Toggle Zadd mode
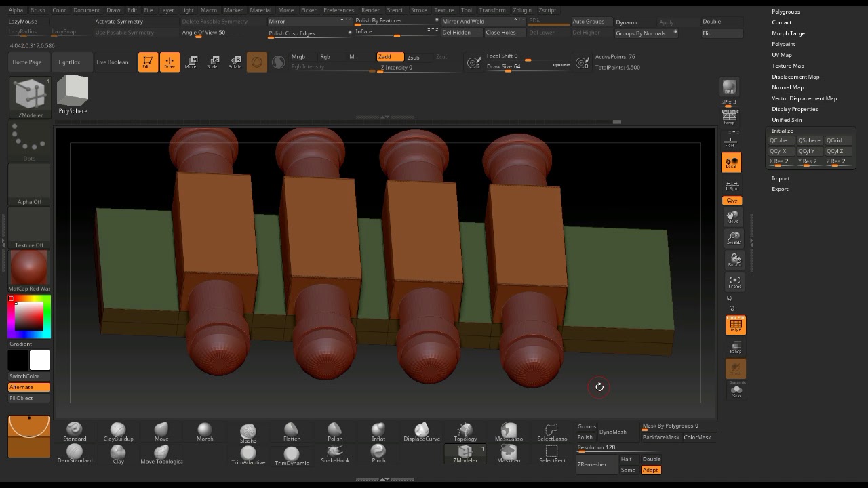The image size is (868, 488). coord(390,57)
